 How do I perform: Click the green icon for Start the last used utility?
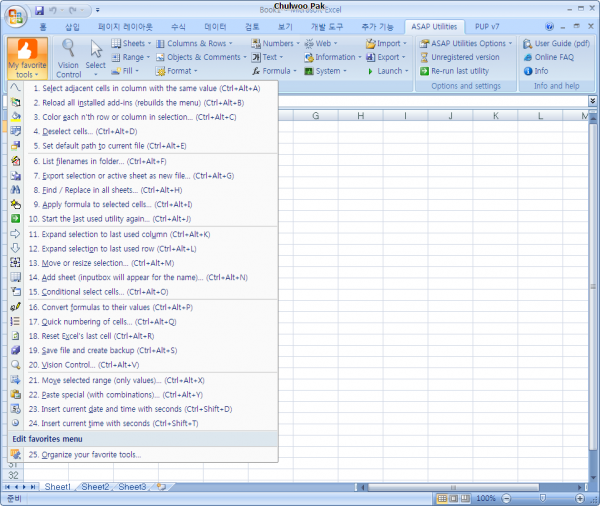pyautogui.click(x=15, y=219)
